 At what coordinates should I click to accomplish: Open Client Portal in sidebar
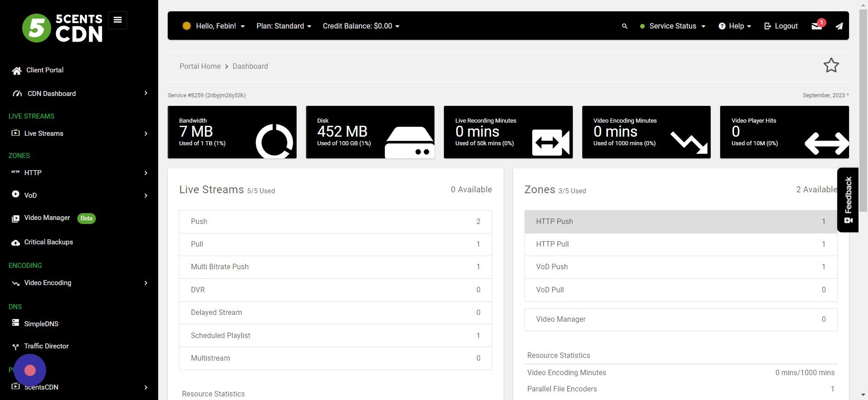pyautogui.click(x=45, y=70)
